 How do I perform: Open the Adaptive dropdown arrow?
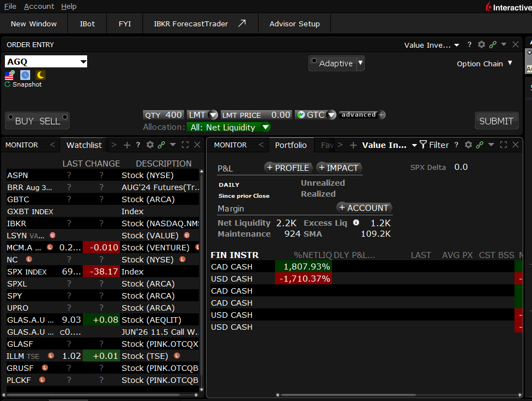pyautogui.click(x=361, y=63)
